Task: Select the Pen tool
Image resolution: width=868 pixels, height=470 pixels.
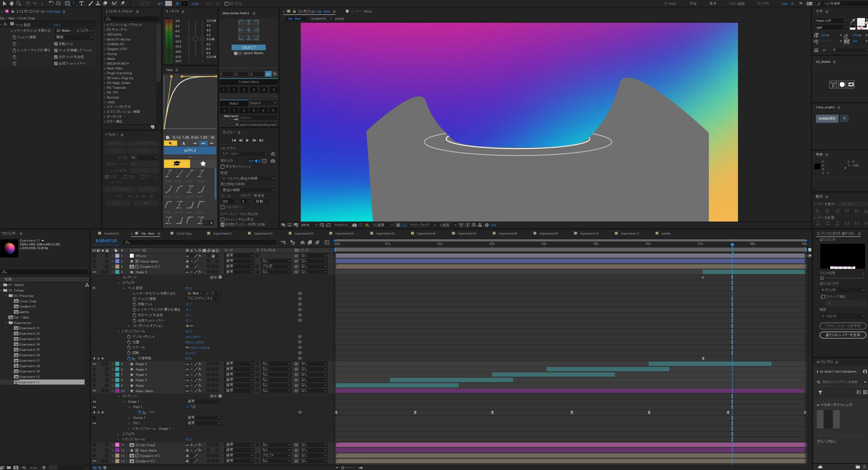Action: [75, 3]
